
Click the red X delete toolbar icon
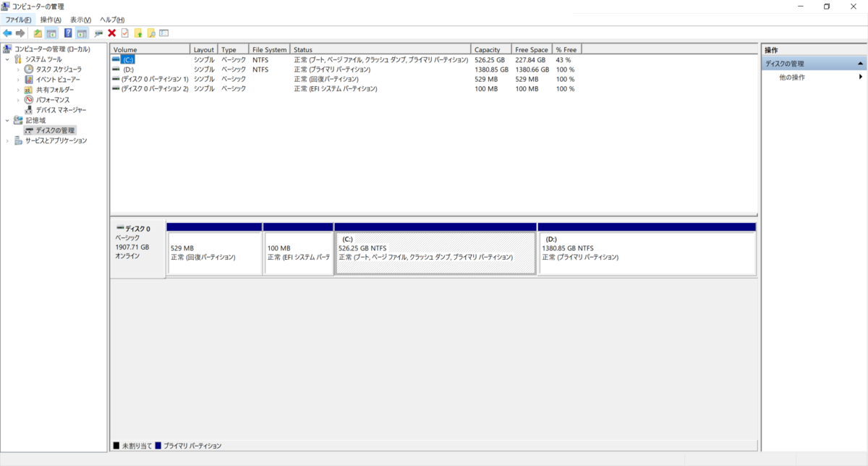click(x=111, y=33)
